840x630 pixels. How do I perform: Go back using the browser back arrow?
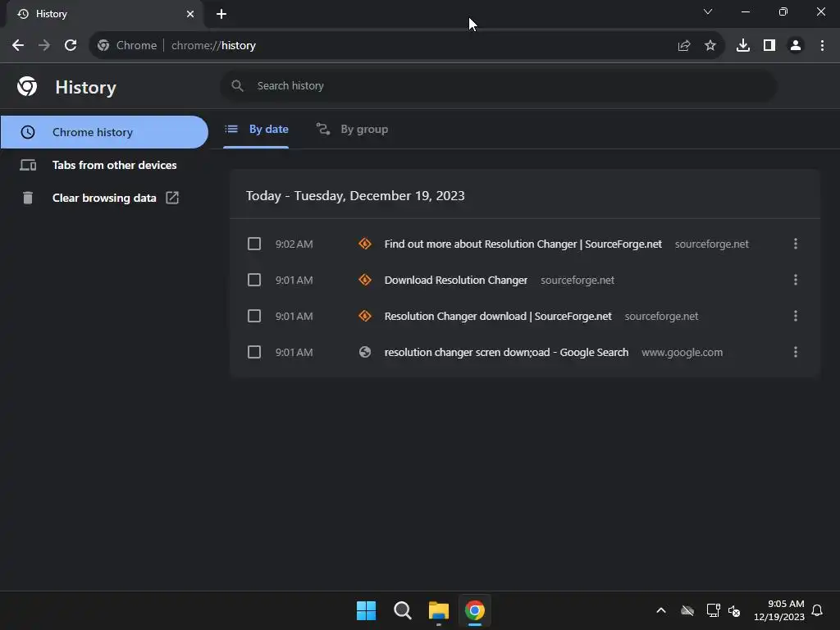click(x=18, y=46)
